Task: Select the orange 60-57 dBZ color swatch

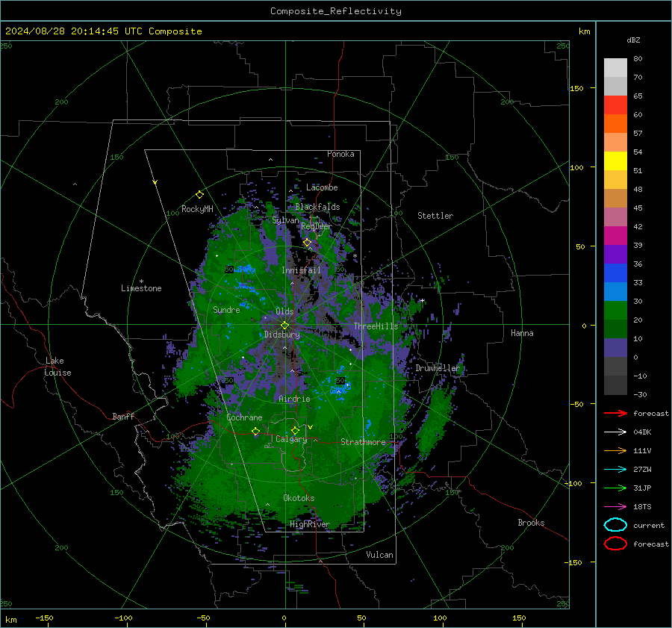Action: [615, 124]
